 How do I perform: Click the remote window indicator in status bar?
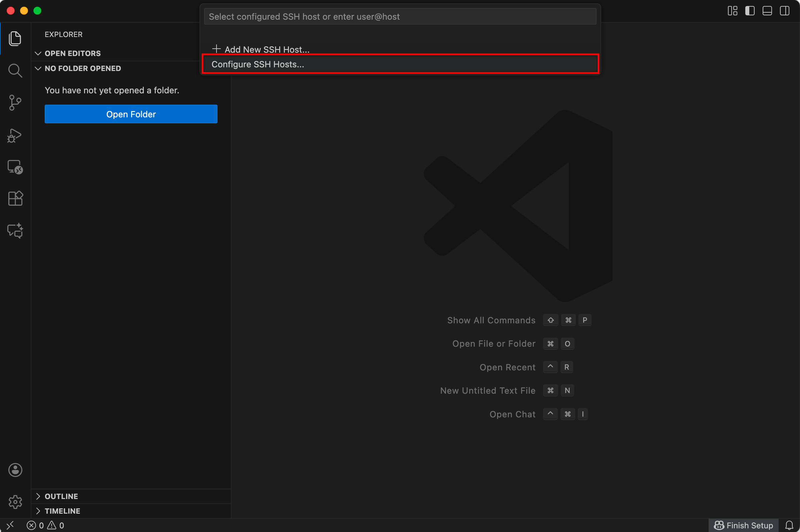pos(10,525)
